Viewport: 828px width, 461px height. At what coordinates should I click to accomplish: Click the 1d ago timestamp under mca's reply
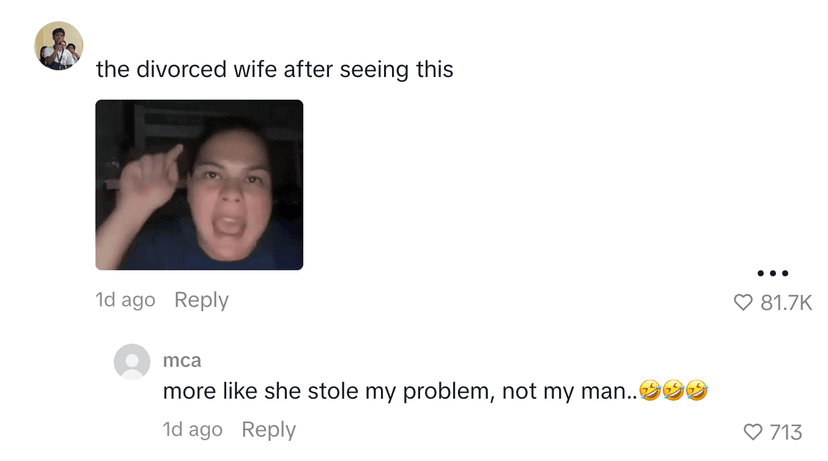tap(192, 430)
